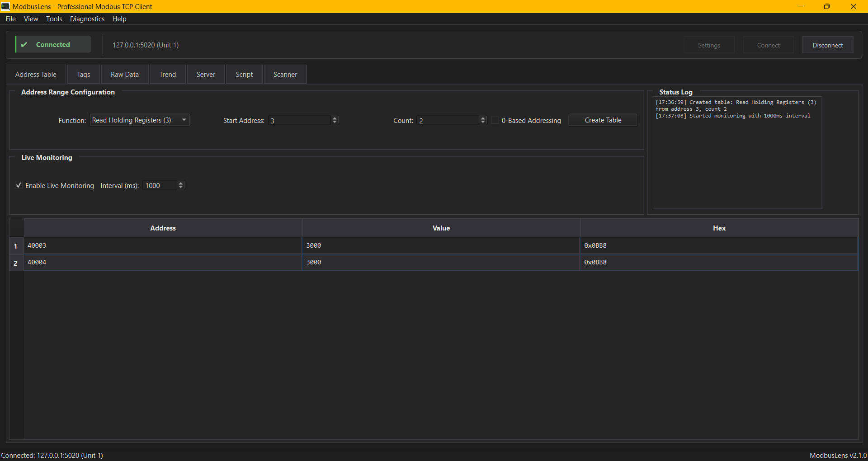Click the Disconnect button

[828, 45]
